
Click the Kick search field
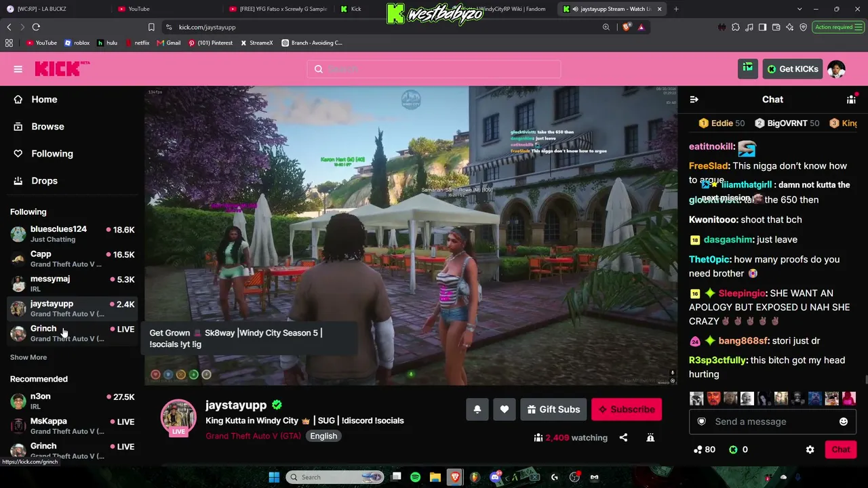click(x=434, y=69)
